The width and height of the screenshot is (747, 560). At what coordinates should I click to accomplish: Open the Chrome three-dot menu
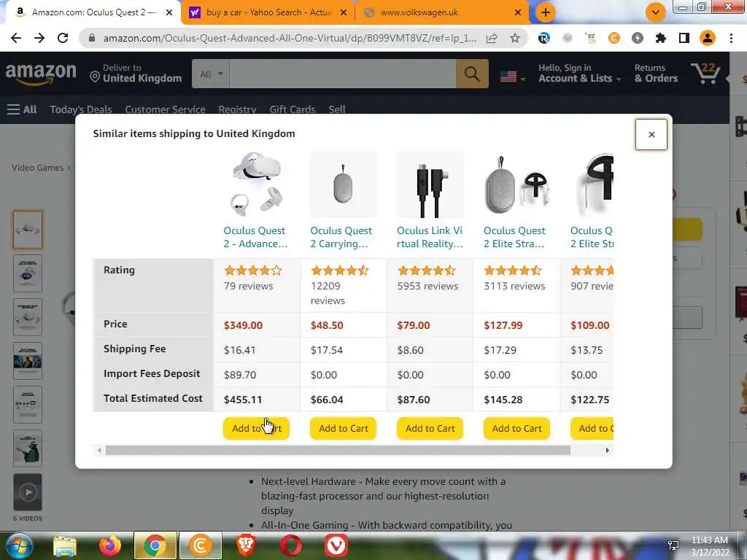(731, 38)
